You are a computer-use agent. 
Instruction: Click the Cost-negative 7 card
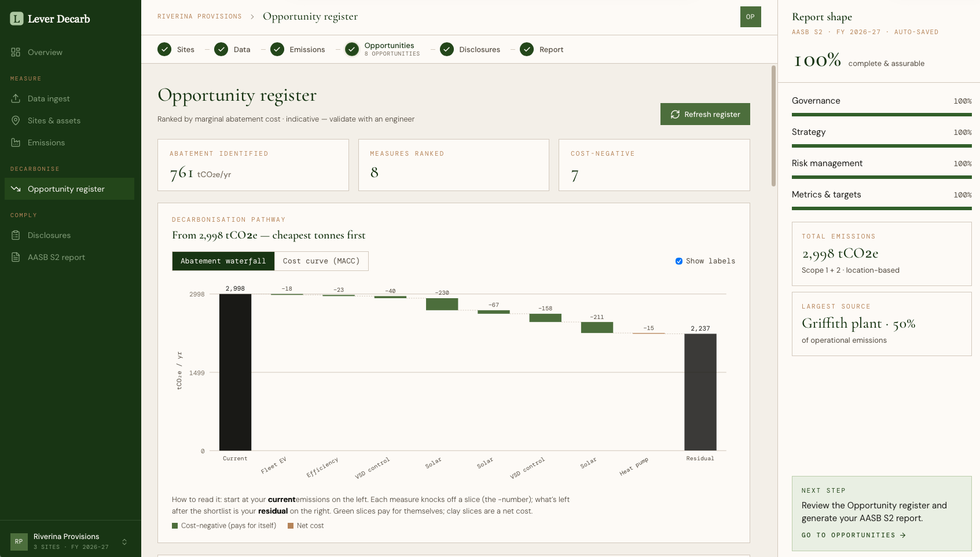point(654,165)
